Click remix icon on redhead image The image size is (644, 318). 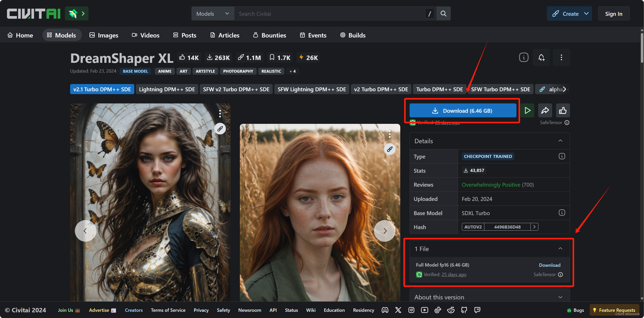390,149
